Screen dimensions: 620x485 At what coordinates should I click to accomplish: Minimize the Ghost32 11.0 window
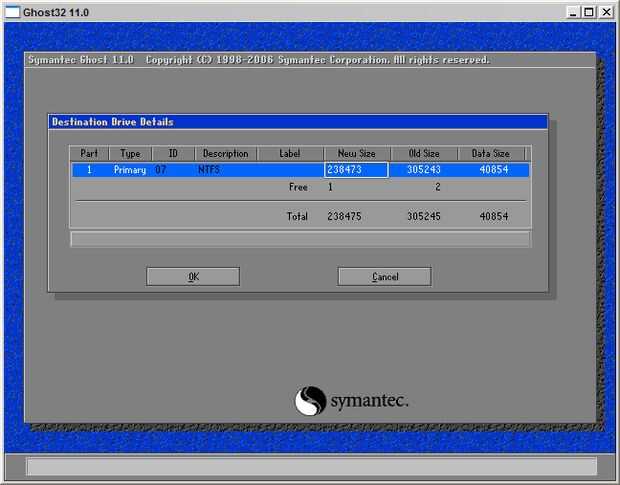pyautogui.click(x=573, y=12)
